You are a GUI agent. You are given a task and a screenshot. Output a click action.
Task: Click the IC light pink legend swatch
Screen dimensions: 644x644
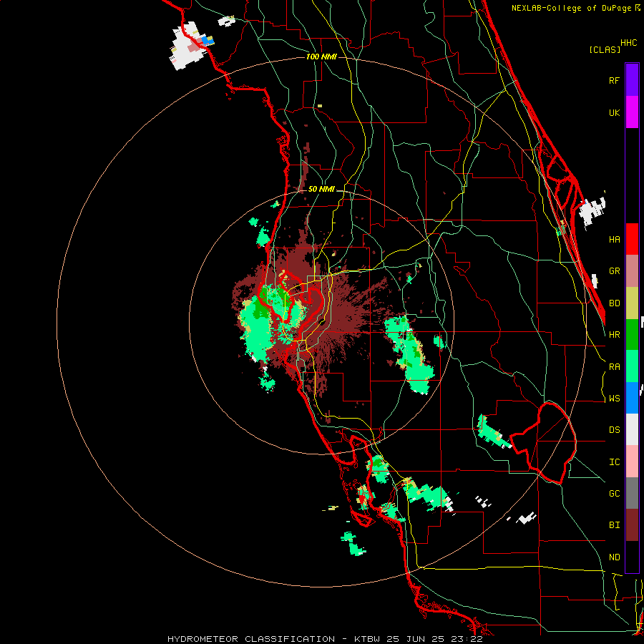pos(632,462)
